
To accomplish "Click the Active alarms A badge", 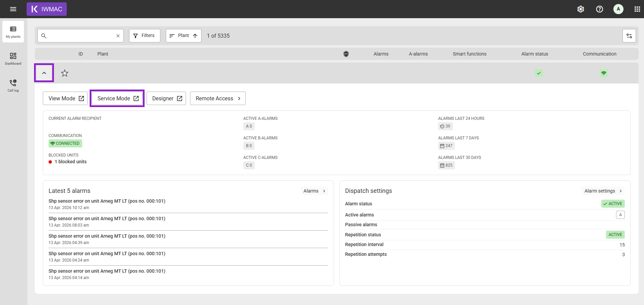I will (x=620, y=215).
